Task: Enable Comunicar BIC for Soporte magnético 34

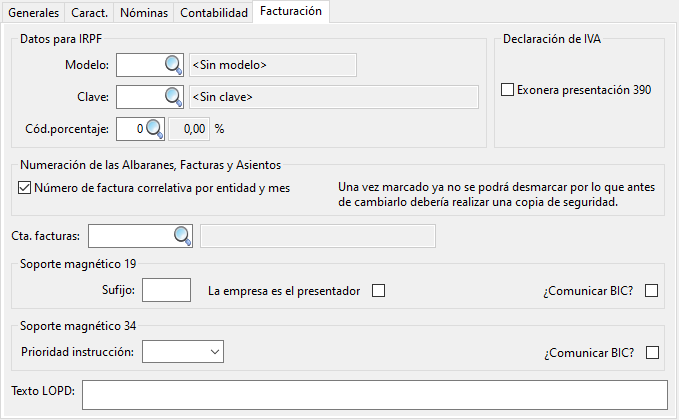Action: click(652, 352)
